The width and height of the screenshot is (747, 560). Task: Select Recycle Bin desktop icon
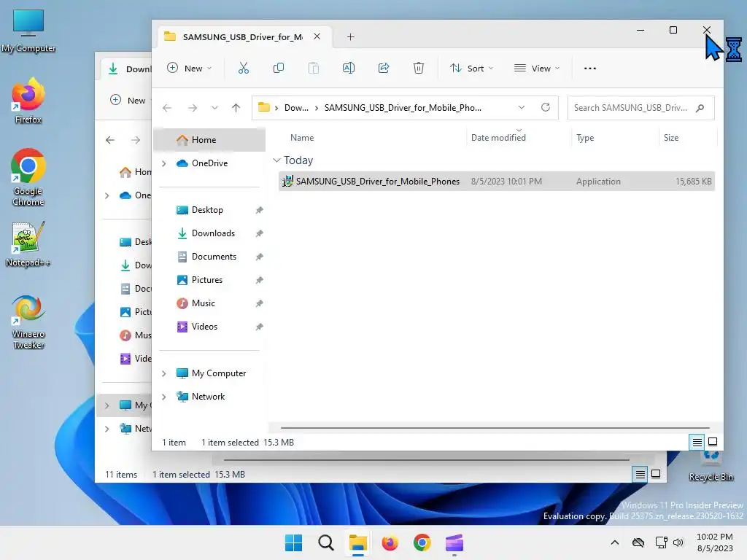711,467
